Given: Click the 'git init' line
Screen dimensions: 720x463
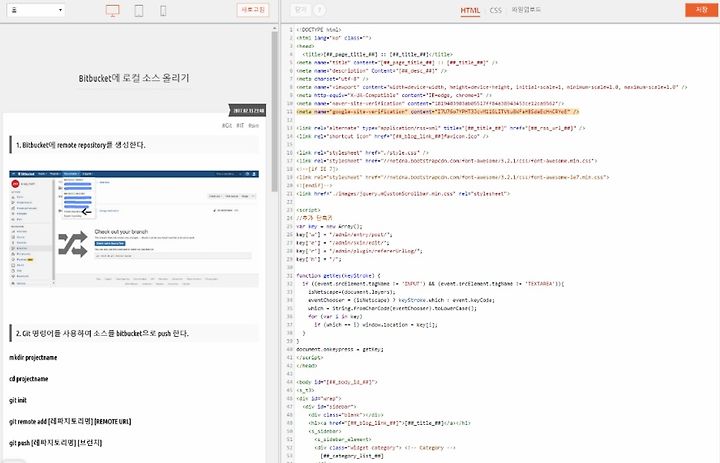Looking at the screenshot, I should click(x=18, y=401).
